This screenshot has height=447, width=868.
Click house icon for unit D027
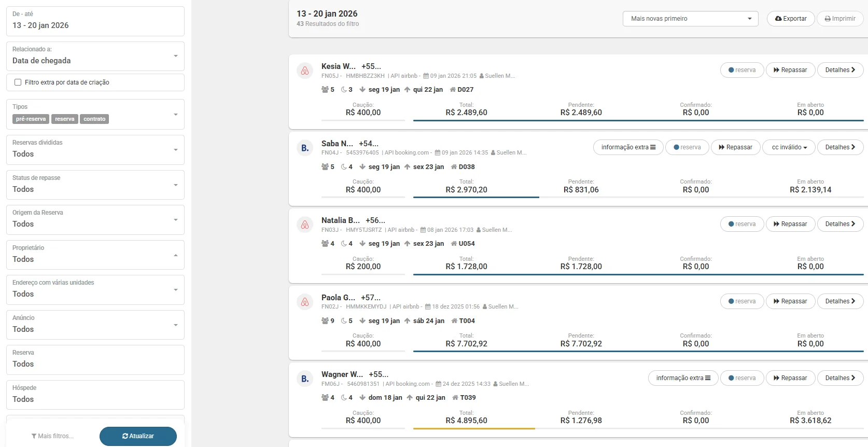point(453,90)
